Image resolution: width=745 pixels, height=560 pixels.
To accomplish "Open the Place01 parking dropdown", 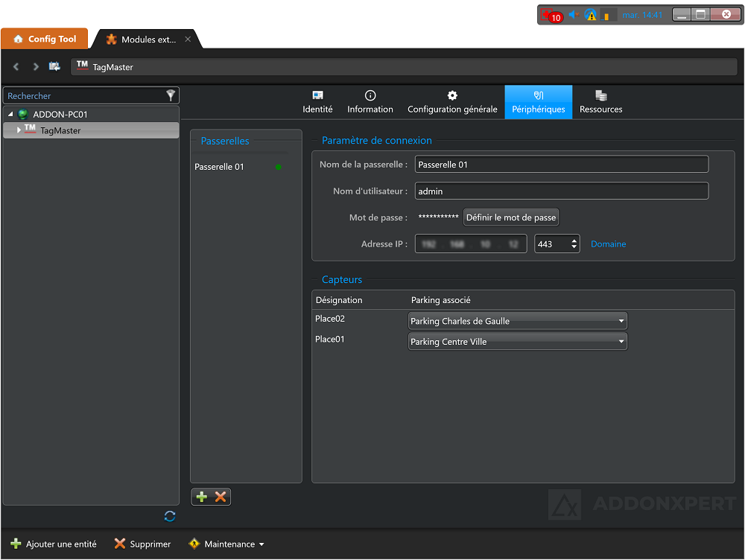I will (518, 342).
